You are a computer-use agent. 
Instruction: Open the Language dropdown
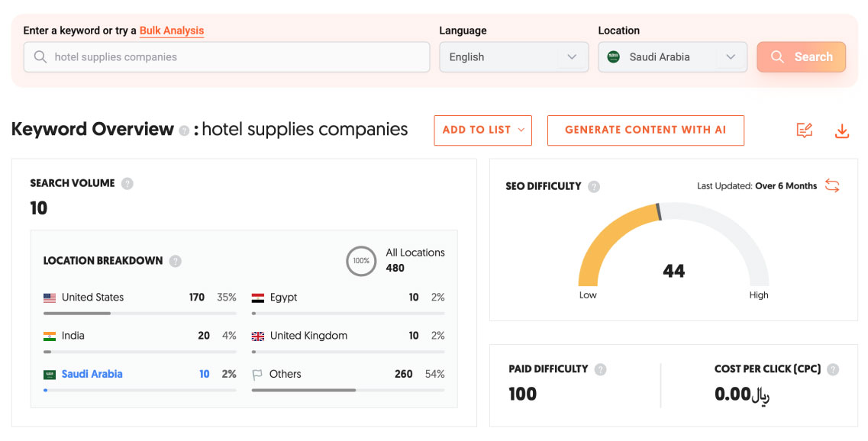513,57
